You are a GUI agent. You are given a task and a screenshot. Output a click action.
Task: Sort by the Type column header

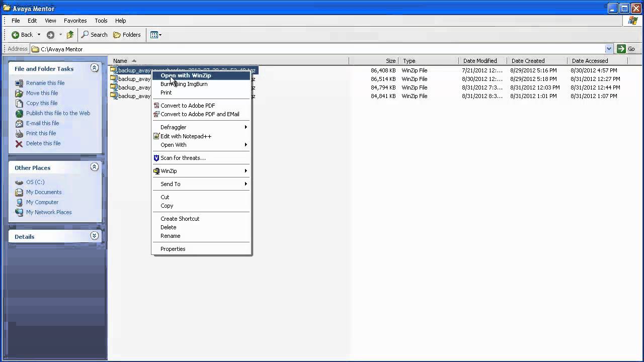(x=428, y=61)
